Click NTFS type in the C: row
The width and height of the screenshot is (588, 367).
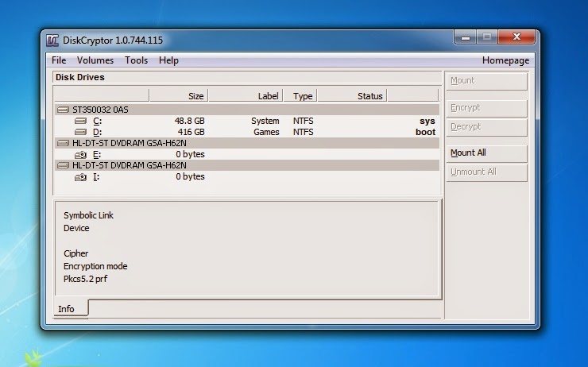[x=303, y=121]
